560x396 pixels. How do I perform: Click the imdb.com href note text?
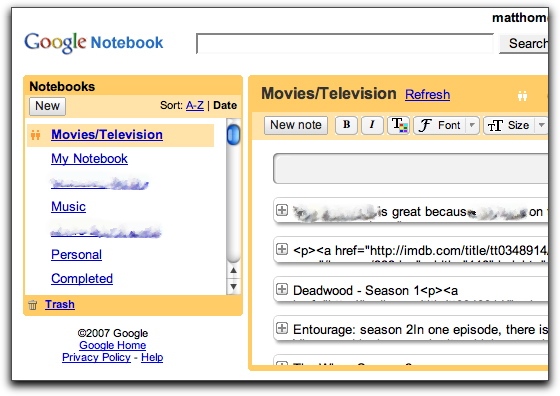click(420, 251)
